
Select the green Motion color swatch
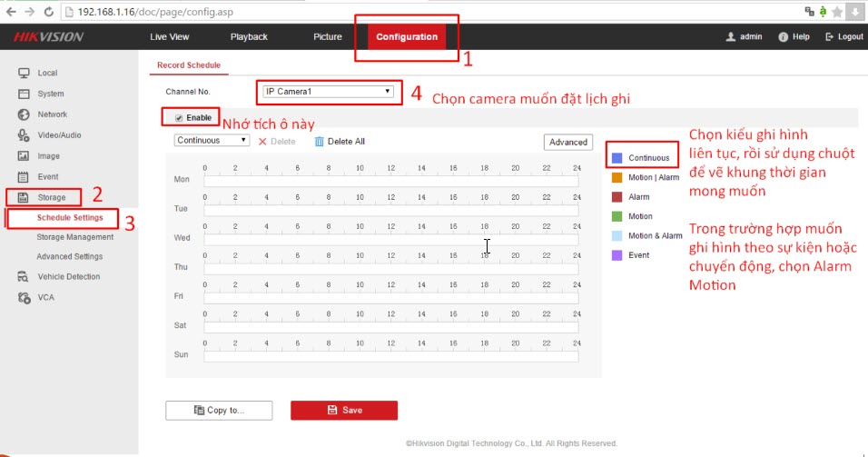click(617, 216)
